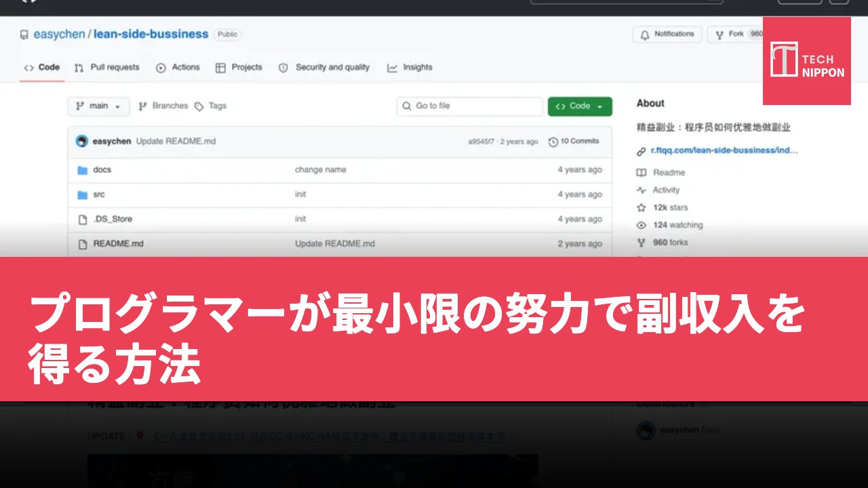Click the fork icon beside 960 forks
The width and height of the screenshot is (868, 488).
(642, 243)
